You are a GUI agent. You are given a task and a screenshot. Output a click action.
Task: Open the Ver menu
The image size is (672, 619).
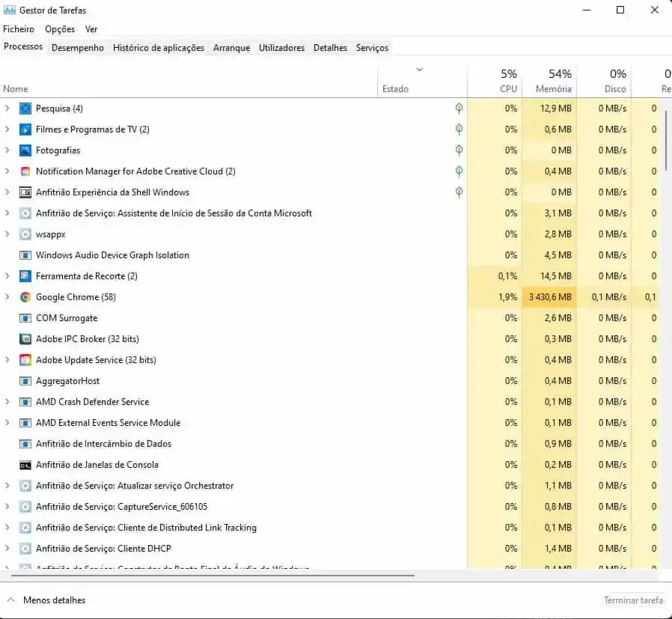pos(91,29)
